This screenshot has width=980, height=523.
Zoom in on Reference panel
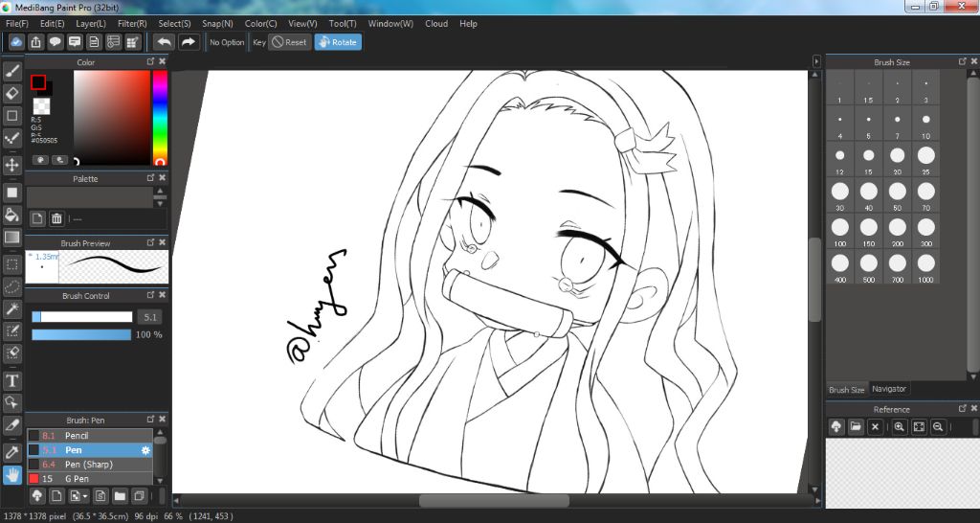coord(899,426)
